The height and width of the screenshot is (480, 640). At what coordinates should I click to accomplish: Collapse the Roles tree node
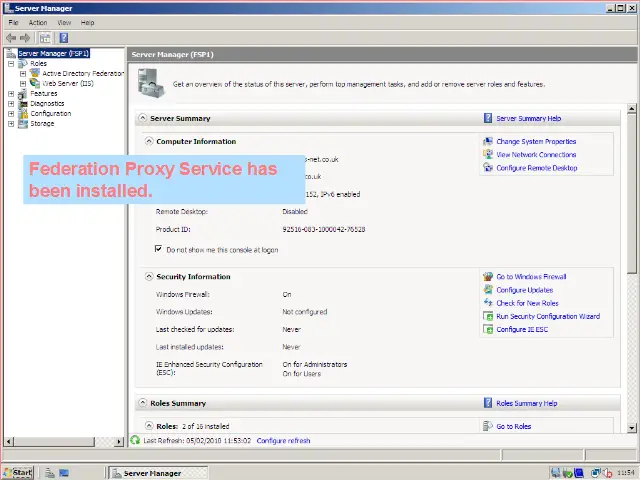click(11, 64)
